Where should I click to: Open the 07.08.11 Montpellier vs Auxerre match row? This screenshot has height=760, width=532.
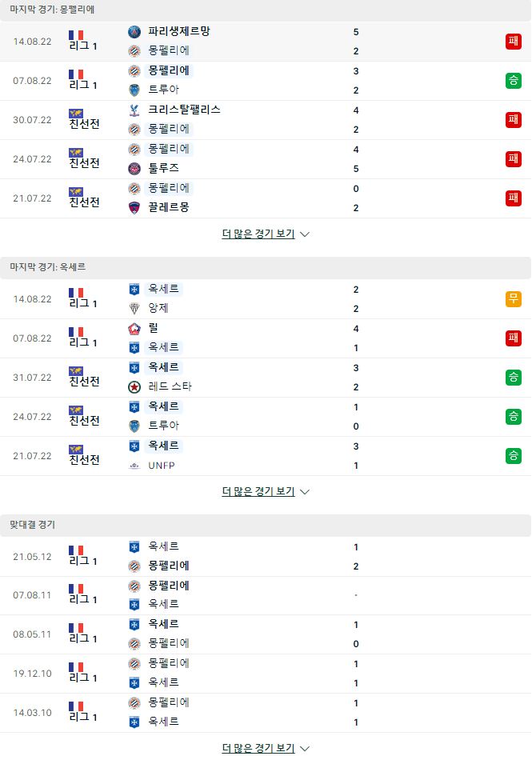click(266, 596)
